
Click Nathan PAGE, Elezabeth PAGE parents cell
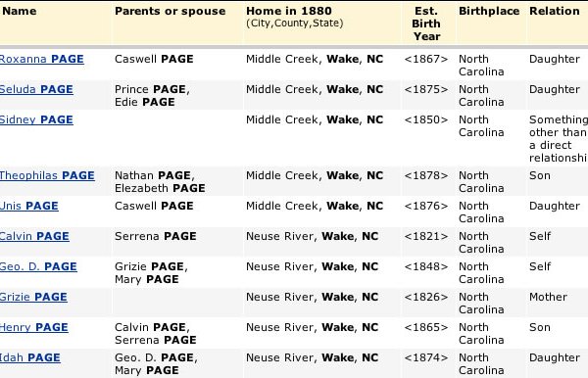(160, 182)
